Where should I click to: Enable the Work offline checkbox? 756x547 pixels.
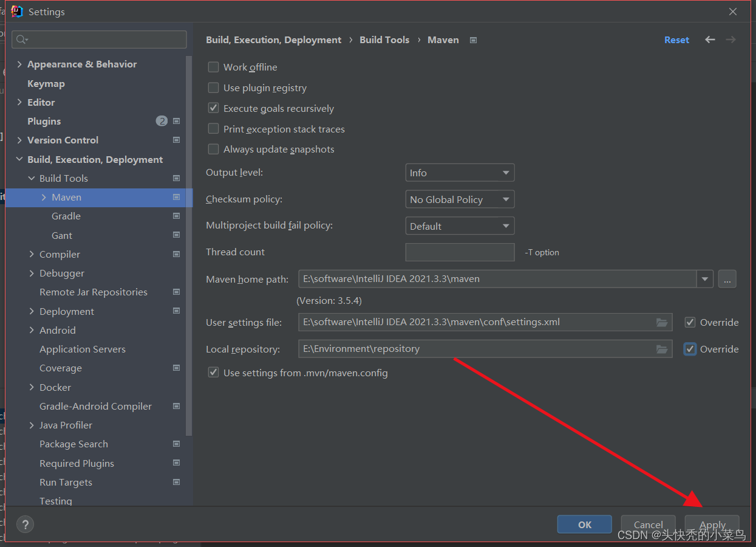coord(213,67)
